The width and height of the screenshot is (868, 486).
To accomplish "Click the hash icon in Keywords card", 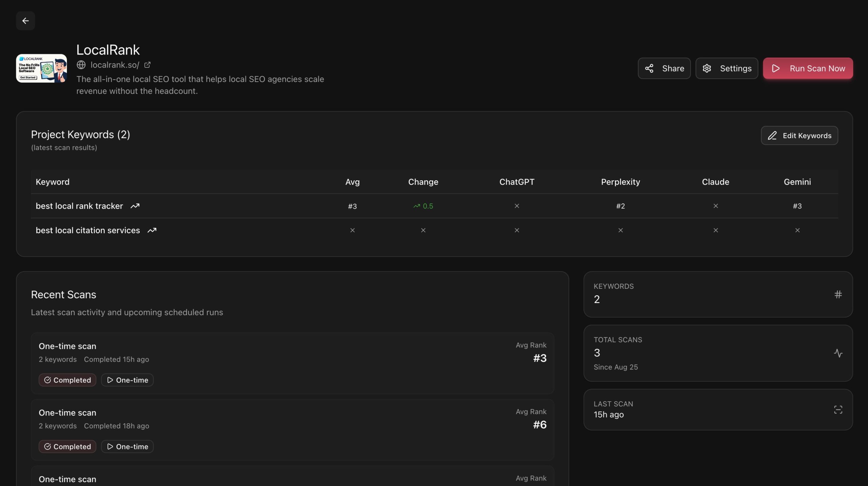I will (838, 295).
